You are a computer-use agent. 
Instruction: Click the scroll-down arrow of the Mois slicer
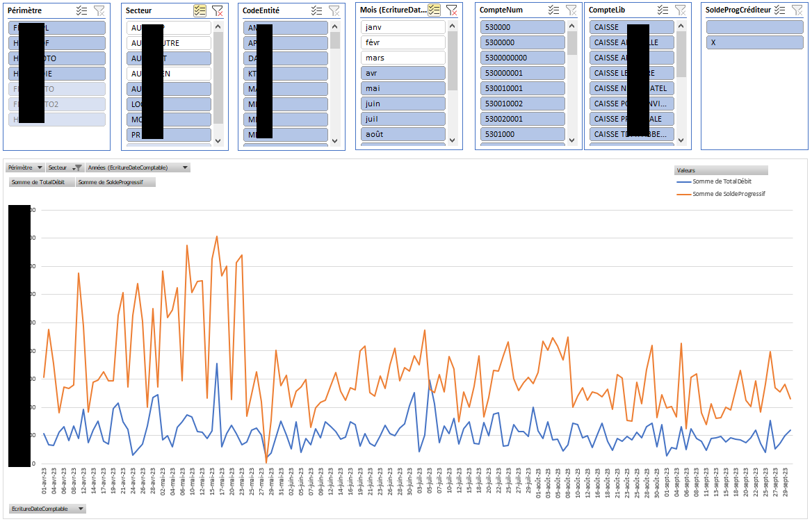point(453,140)
